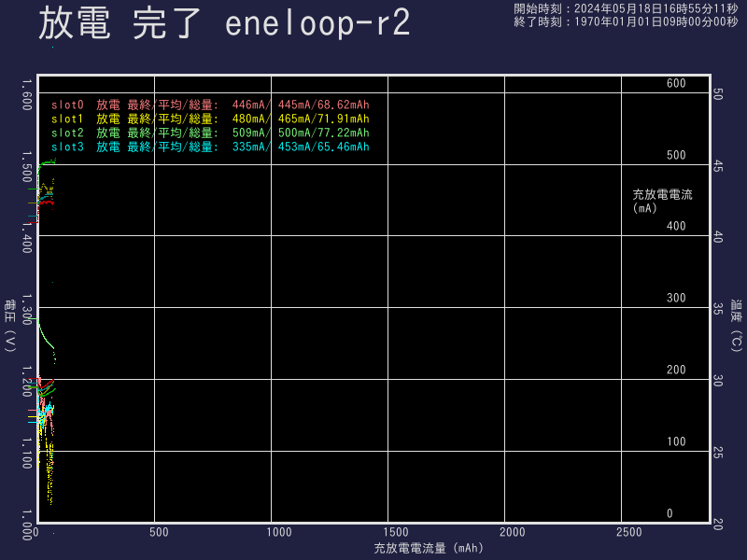Click the 開始時刻 start timestamp text
747x560 pixels.
[x=626, y=8]
